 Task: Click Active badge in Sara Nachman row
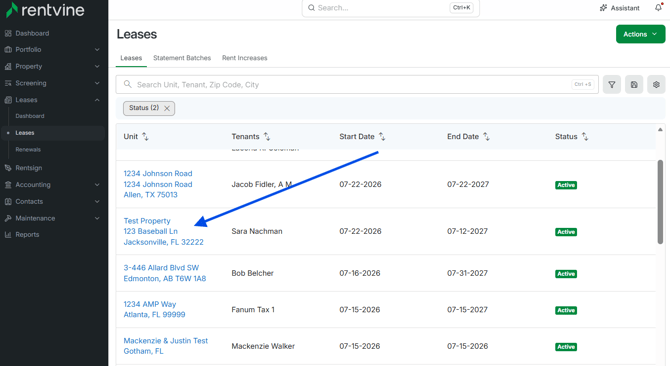[566, 232]
